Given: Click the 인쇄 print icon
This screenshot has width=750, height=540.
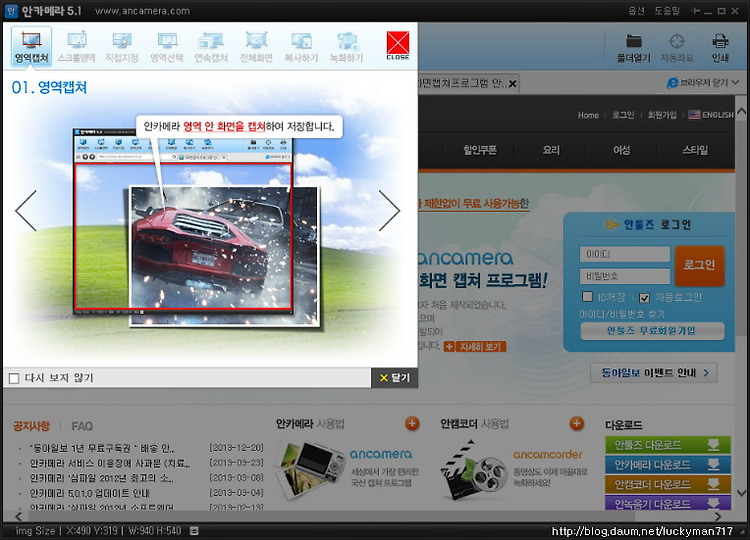Looking at the screenshot, I should click(x=720, y=47).
